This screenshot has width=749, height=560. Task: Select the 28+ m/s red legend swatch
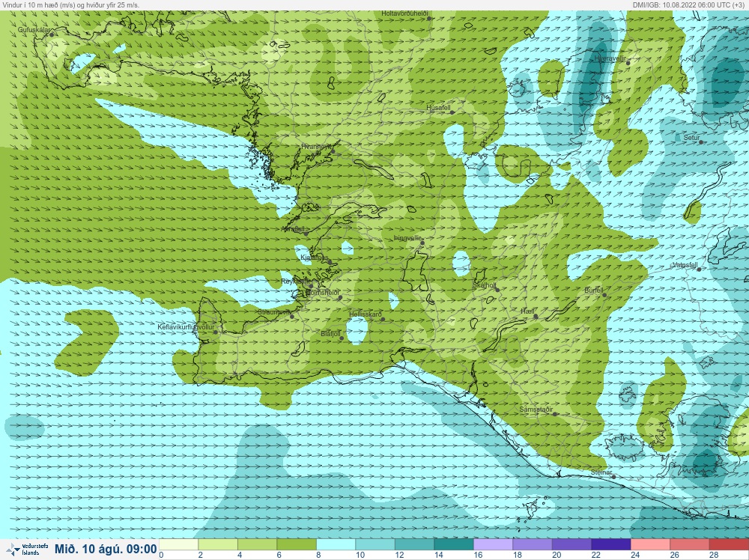tap(729, 545)
